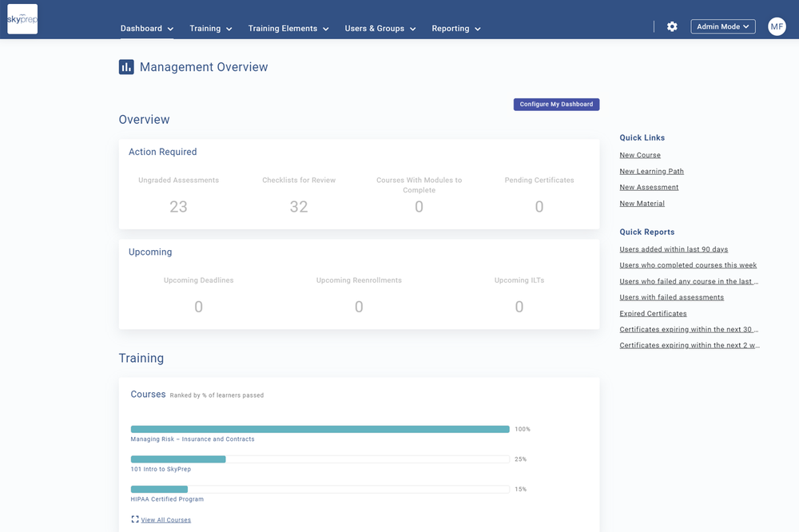Open the Admin Mode dropdown
This screenshot has height=532, width=799.
722,26
